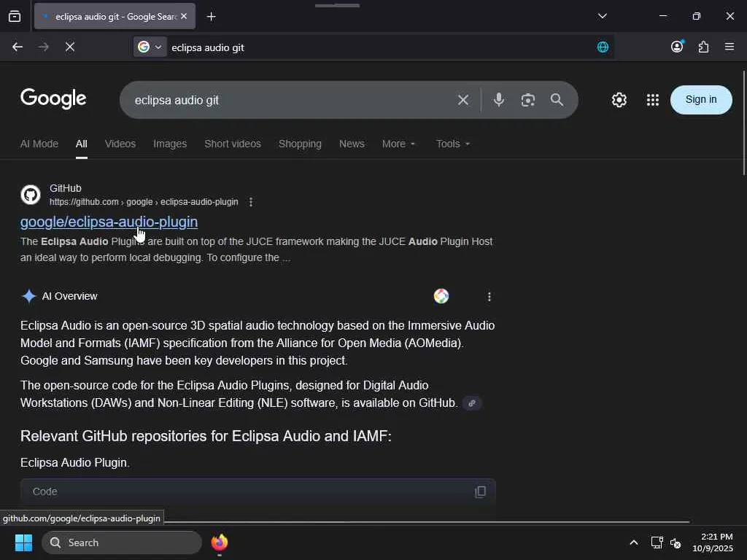
Task: Switch to AI Mode tab
Action: coord(39,144)
